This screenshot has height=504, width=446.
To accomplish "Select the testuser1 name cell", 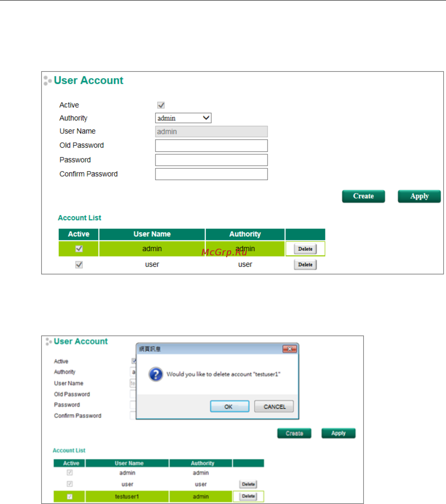I will tap(127, 496).
